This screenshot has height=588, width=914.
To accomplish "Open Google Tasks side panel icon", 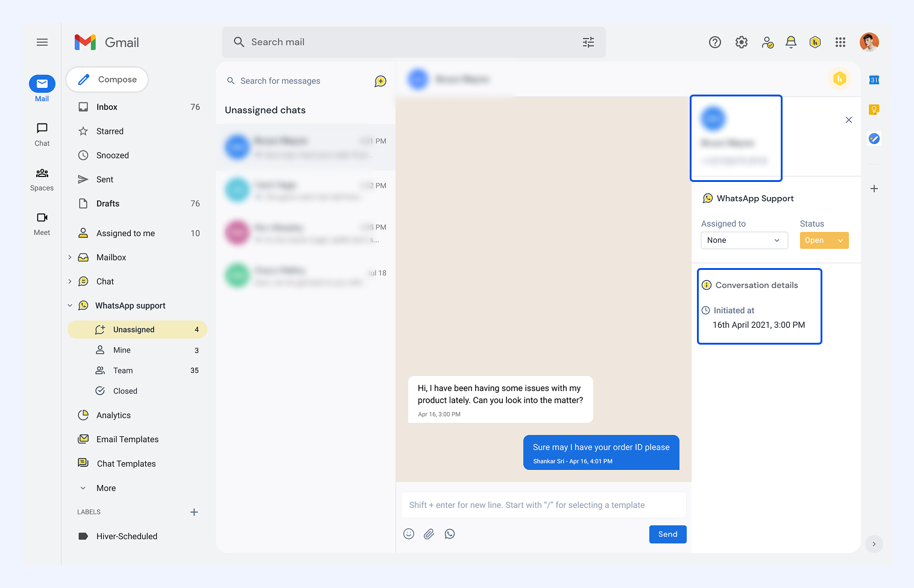I will click(874, 139).
